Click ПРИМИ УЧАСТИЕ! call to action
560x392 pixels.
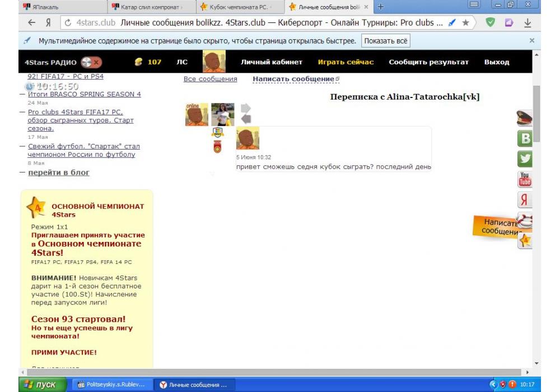pos(64,352)
